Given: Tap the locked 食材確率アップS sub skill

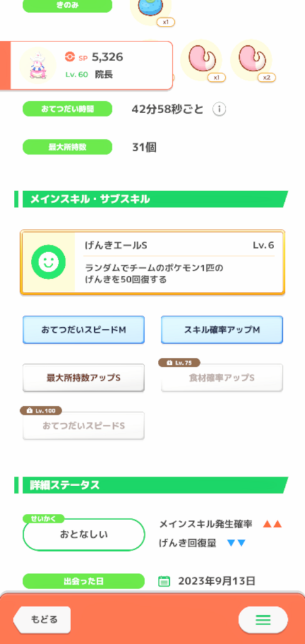Looking at the screenshot, I should 222,378.
